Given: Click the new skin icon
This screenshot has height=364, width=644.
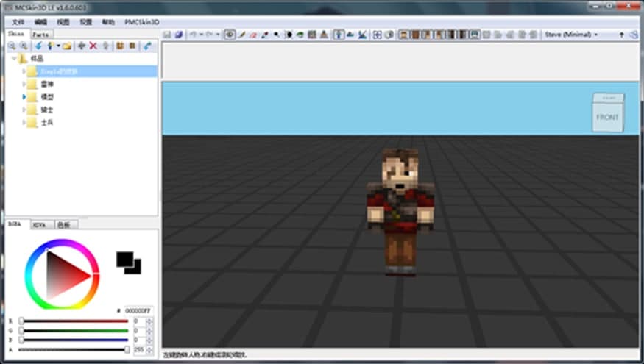Looking at the screenshot, I should (x=51, y=46).
